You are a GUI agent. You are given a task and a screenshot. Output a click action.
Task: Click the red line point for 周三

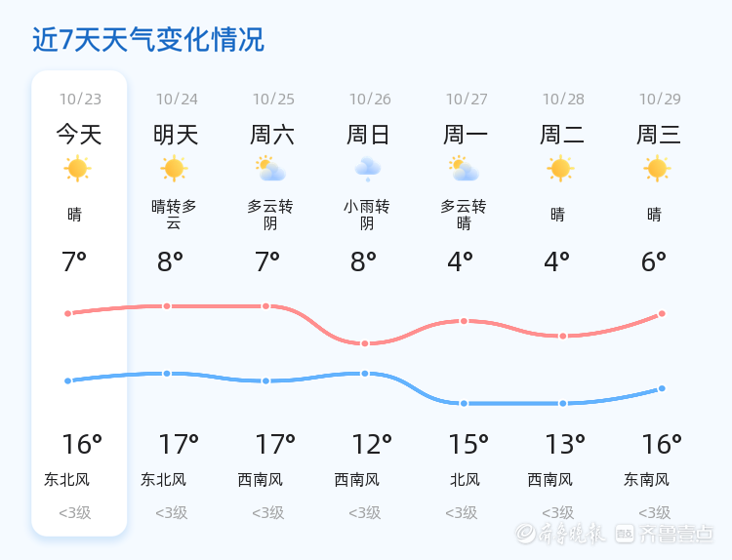662,313
